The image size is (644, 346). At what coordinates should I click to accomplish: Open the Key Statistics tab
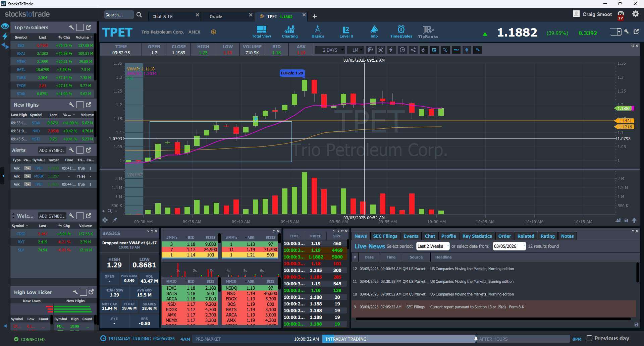pyautogui.click(x=477, y=236)
